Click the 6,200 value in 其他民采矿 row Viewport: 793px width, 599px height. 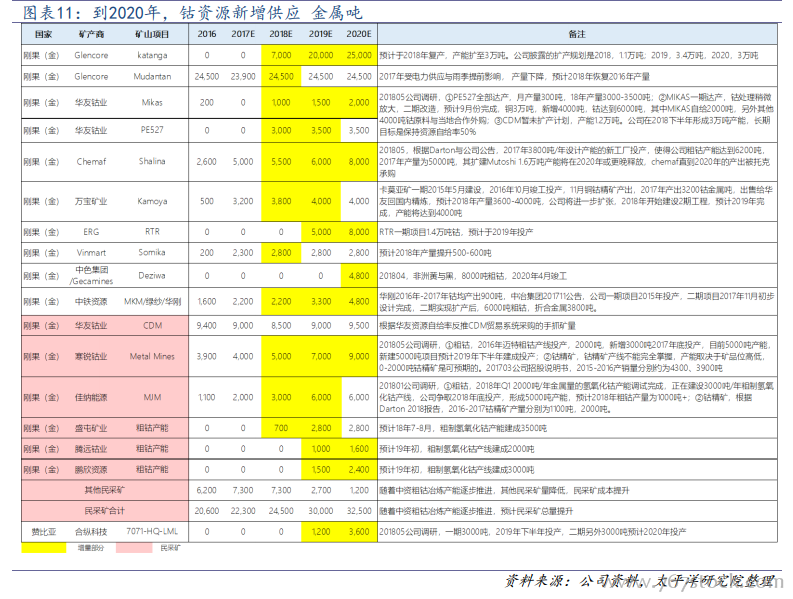tap(207, 490)
